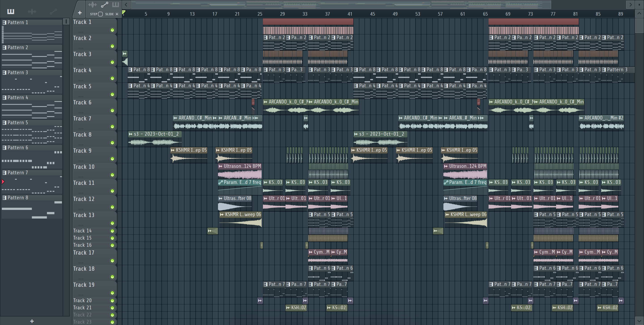Click the picker panel scrollbar handle
This screenshot has width=644, height=325.
pyautogui.click(x=66, y=21)
